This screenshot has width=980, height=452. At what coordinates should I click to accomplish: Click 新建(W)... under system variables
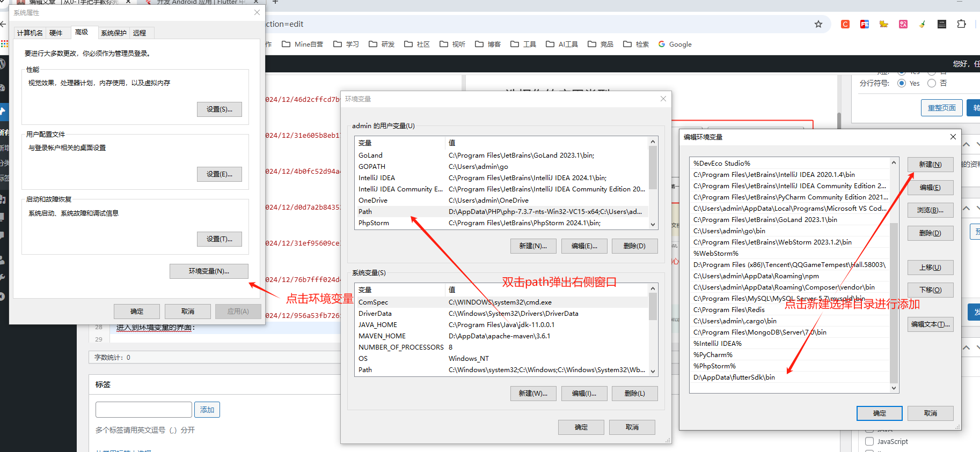[x=533, y=394]
